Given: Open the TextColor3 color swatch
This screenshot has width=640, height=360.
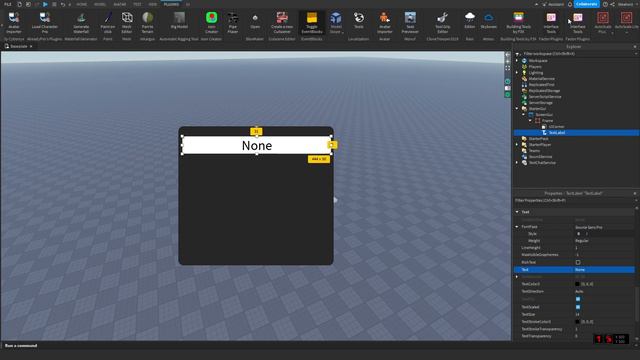Looking at the screenshot, I should pyautogui.click(x=577, y=284).
